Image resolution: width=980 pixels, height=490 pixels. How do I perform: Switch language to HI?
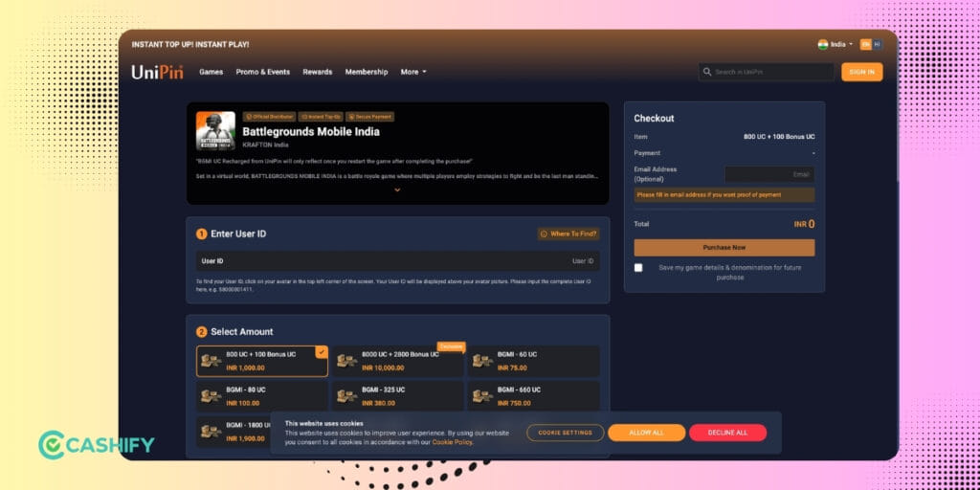tap(877, 44)
